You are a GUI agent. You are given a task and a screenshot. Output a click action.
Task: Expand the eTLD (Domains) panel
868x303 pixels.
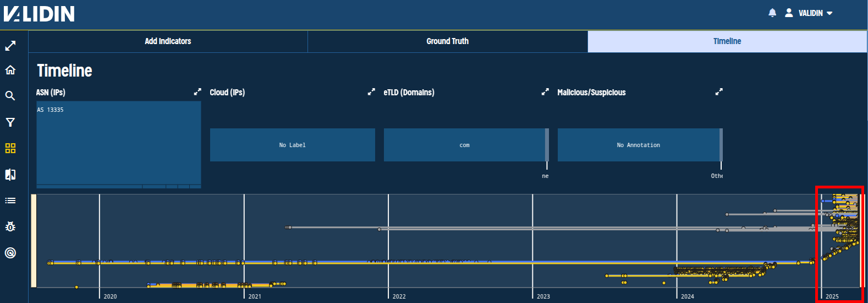[x=545, y=92]
